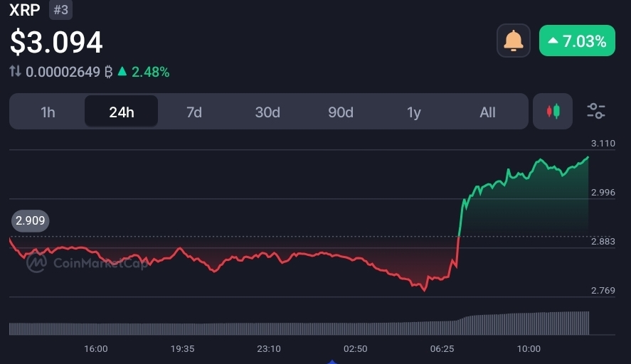The image size is (631, 364).
Task: Tap the 2.883 y-axis label
Action: (x=603, y=241)
